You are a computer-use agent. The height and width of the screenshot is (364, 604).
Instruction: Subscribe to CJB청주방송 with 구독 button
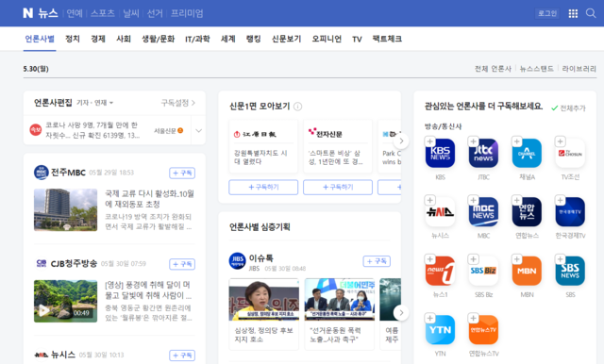[182, 264]
